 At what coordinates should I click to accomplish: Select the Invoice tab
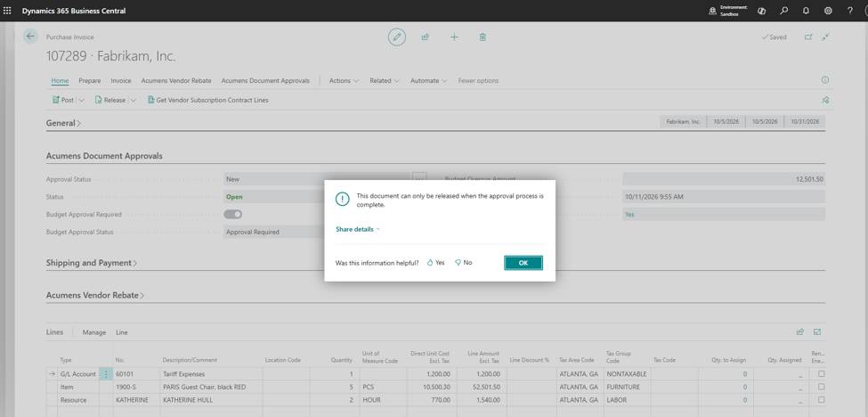coord(121,81)
